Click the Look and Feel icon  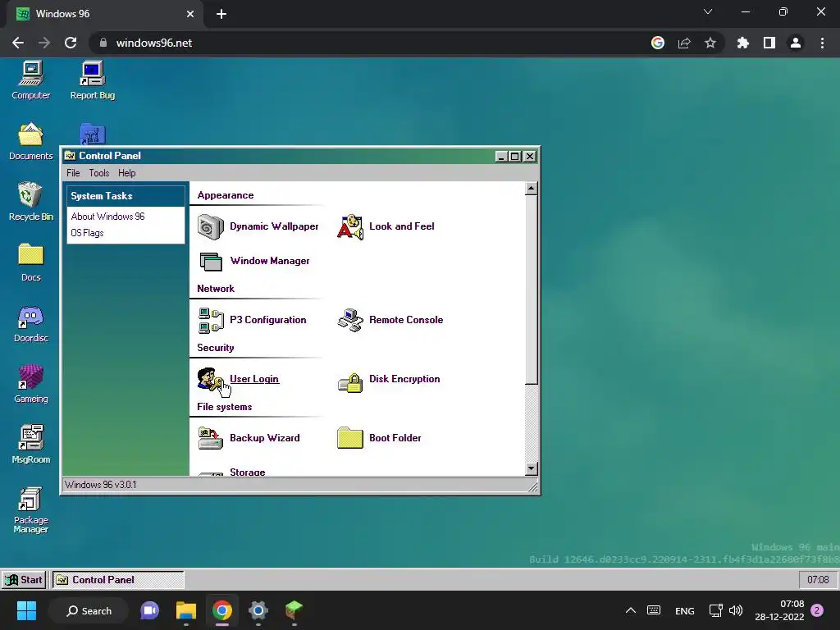coord(350,226)
